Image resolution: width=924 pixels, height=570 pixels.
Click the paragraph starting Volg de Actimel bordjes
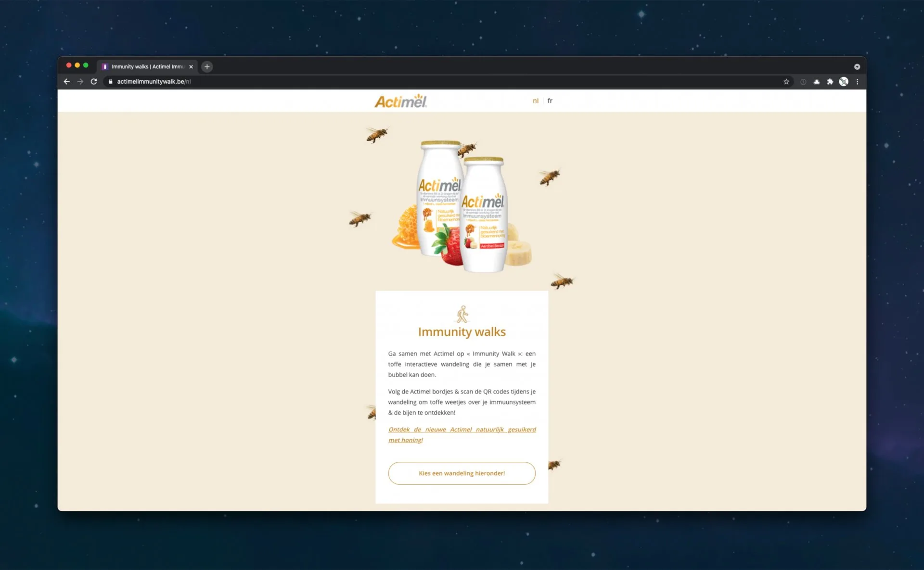point(462,402)
